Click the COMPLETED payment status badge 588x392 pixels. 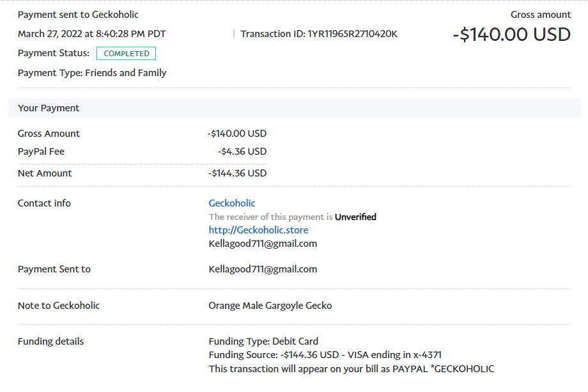[x=127, y=53]
